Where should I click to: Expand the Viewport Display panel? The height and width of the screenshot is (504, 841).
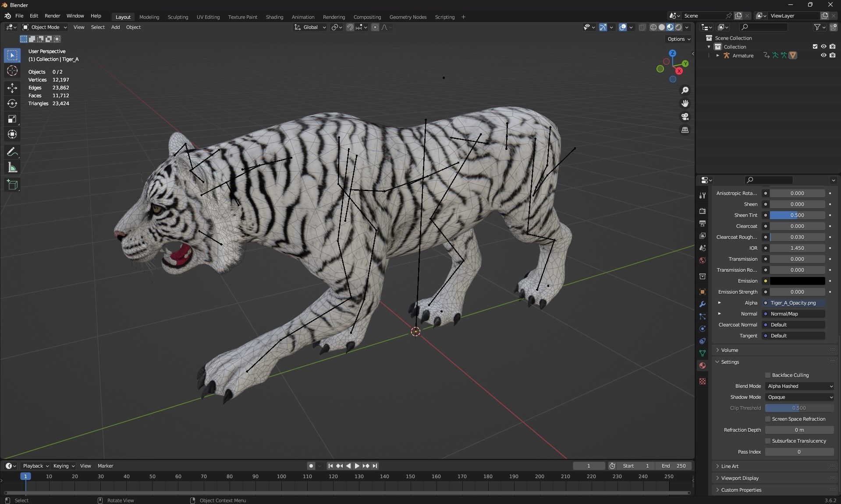click(x=740, y=478)
